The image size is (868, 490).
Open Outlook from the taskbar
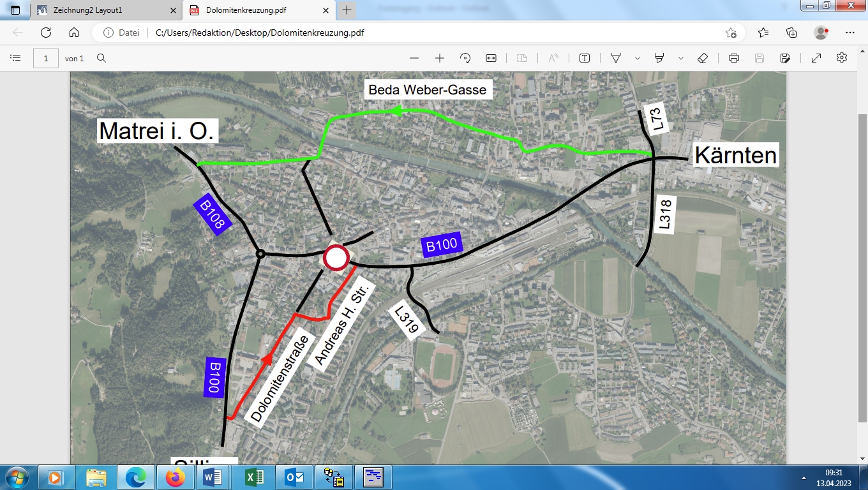click(294, 477)
